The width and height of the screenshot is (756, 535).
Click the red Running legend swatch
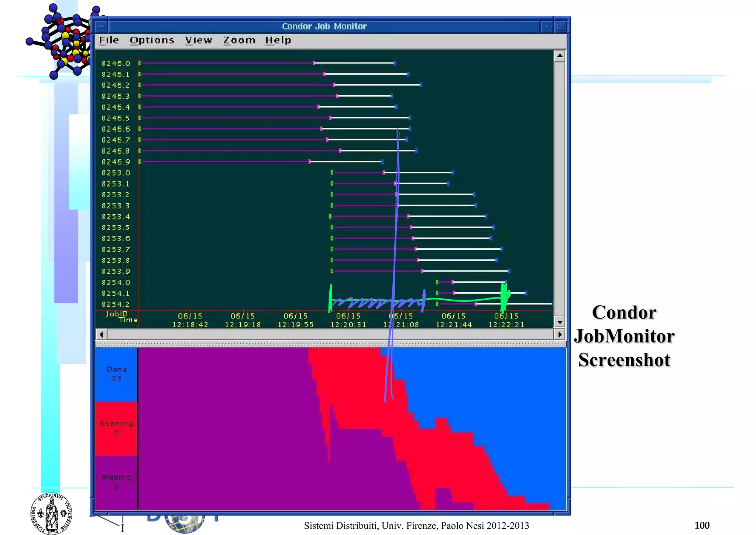pos(116,428)
